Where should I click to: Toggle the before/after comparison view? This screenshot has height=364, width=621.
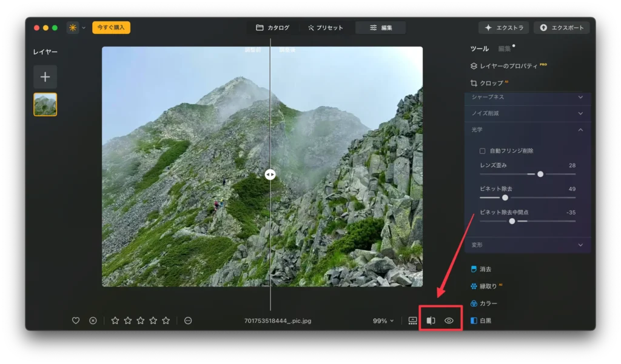pos(431,320)
